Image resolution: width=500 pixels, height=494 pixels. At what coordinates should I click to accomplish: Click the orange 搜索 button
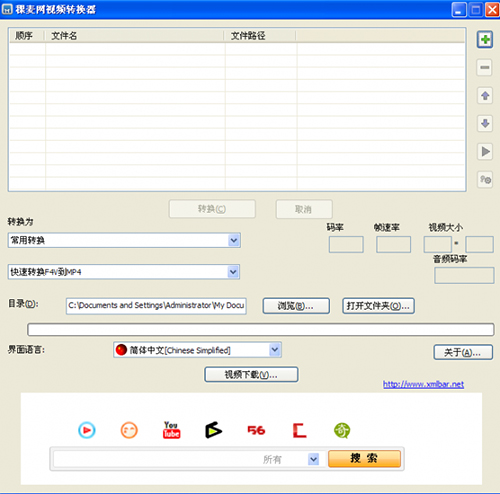pyautogui.click(x=364, y=459)
